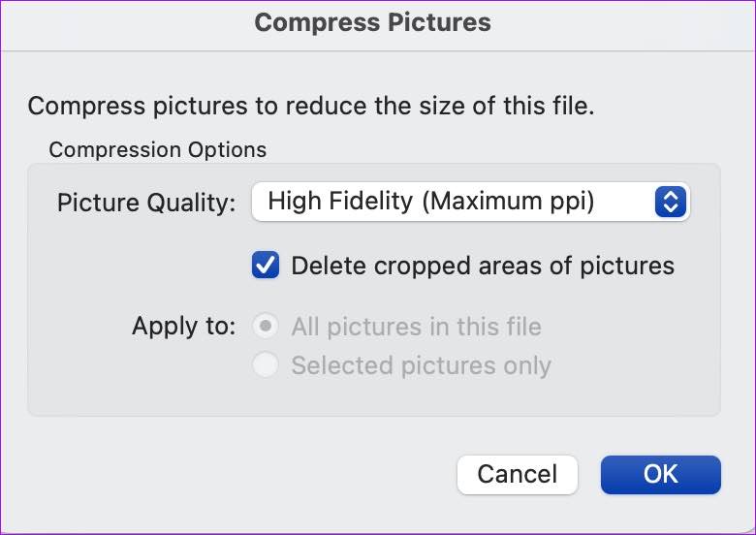Click the "Apply to:" label

pyautogui.click(x=183, y=327)
